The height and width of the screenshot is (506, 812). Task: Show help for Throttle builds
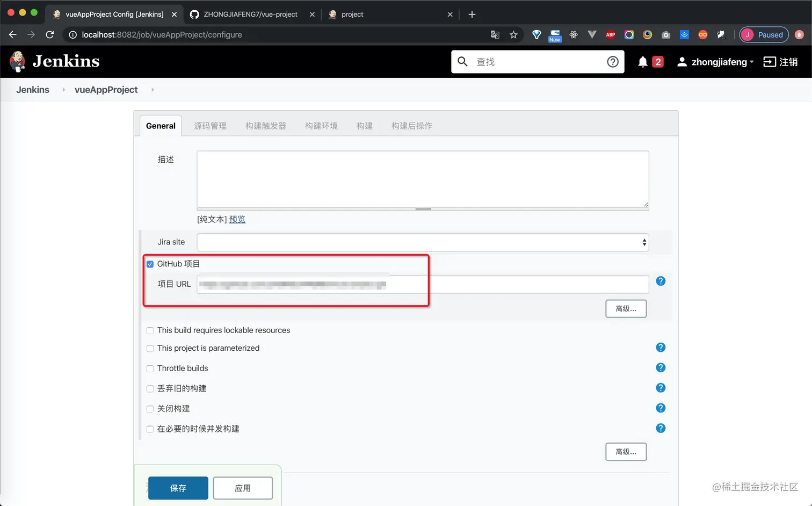coord(661,367)
